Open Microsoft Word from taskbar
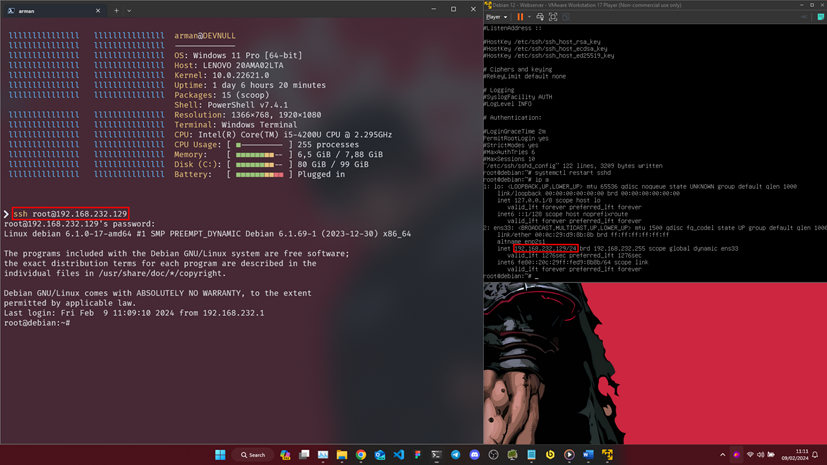The height and width of the screenshot is (465, 827). click(588, 455)
